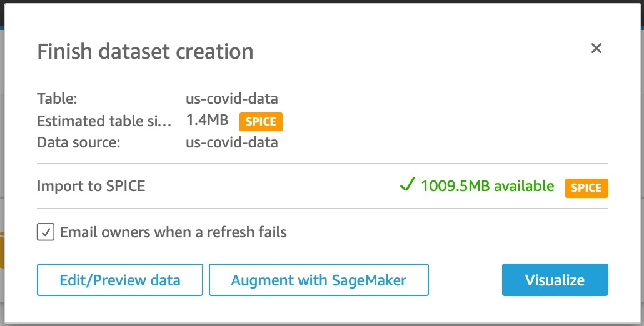Click the Finish dataset creation title

coord(145,51)
